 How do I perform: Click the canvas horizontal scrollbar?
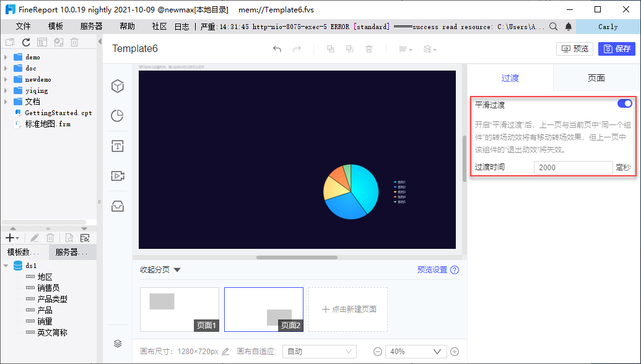point(297,258)
